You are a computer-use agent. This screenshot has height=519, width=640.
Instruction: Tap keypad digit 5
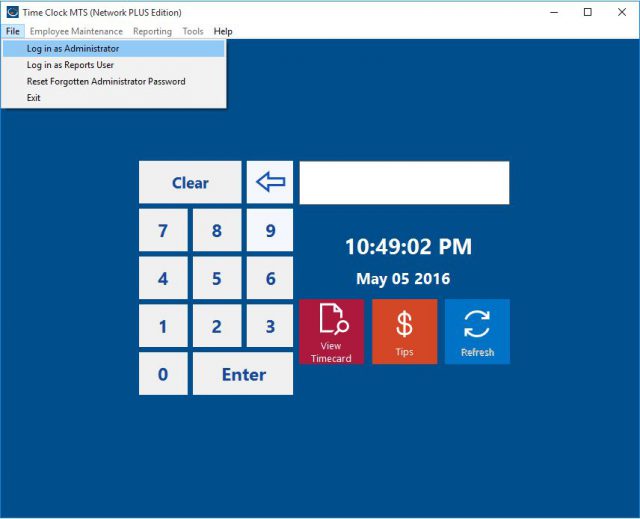click(217, 278)
